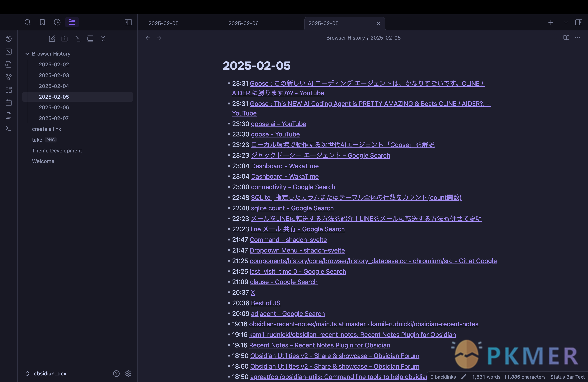Select the Files explorer folder icon

pos(72,22)
